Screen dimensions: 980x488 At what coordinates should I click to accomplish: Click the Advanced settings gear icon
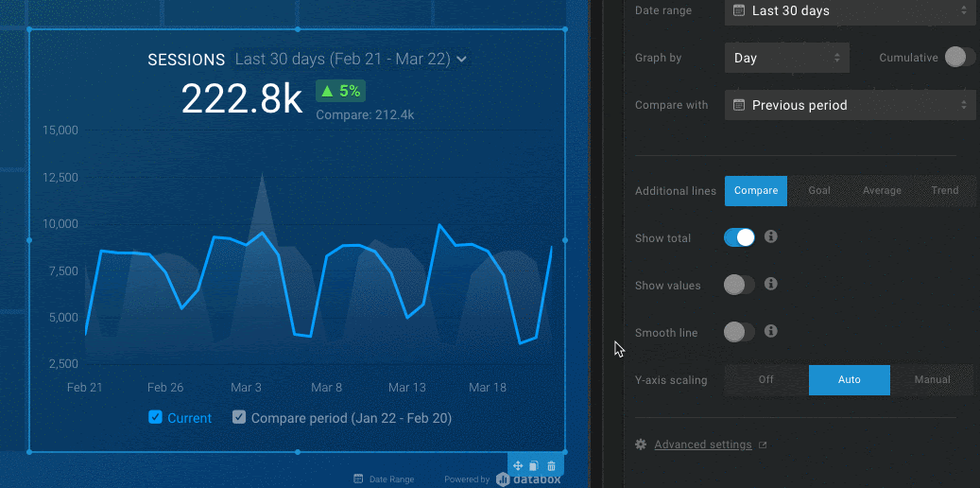641,444
